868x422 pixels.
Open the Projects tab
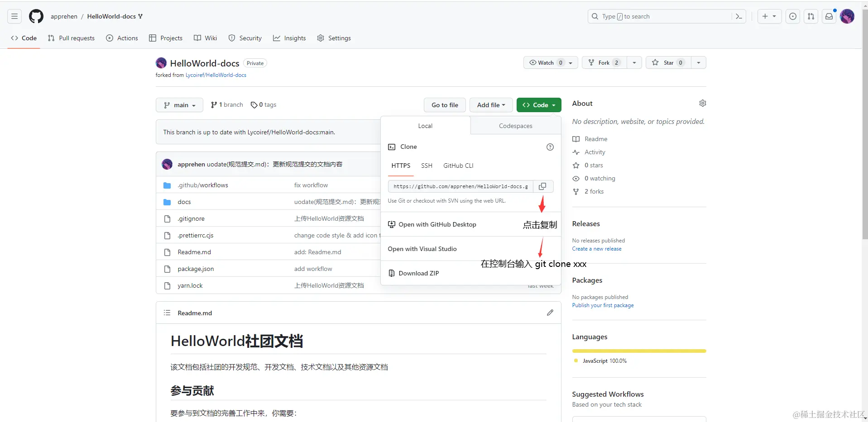tap(166, 38)
